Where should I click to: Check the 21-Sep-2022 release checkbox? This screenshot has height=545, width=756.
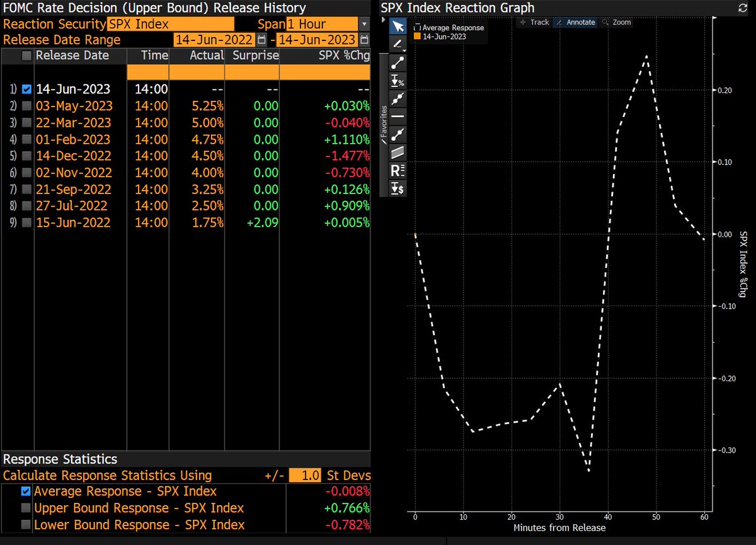26,189
